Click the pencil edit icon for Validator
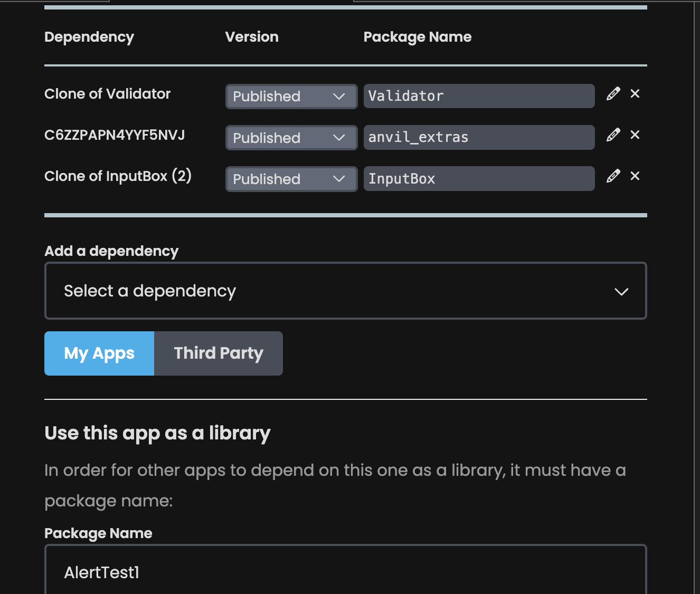Screen dimensions: 700x594 click(x=613, y=94)
